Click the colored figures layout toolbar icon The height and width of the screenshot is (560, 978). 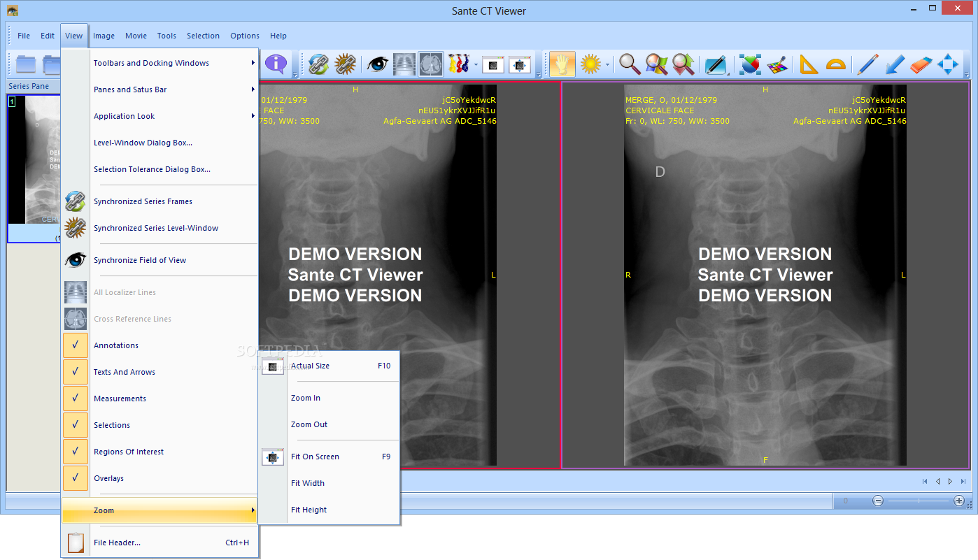coord(458,64)
